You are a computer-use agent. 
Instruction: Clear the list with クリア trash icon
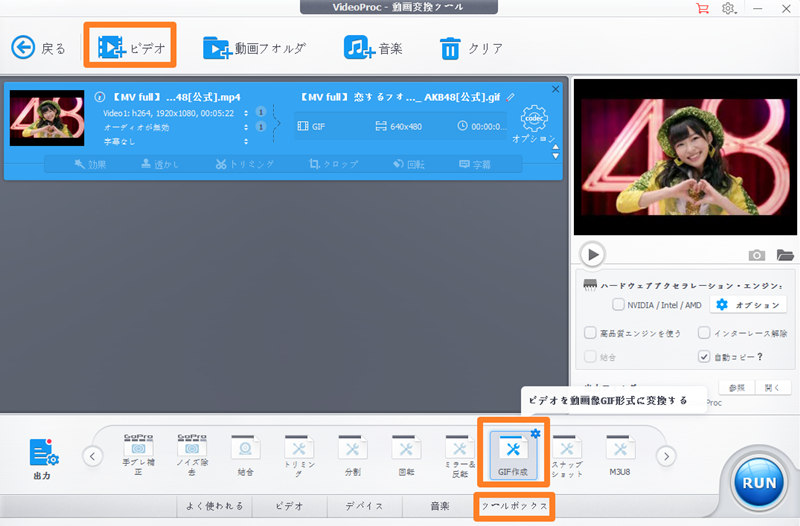pyautogui.click(x=451, y=48)
